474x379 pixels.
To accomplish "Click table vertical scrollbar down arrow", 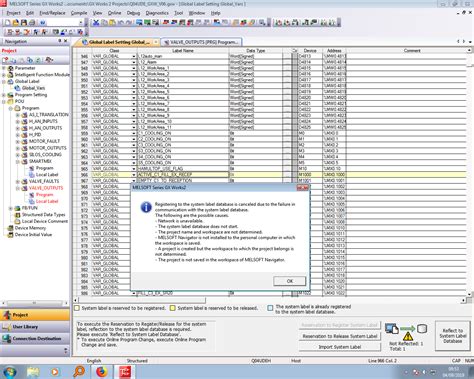I will click(x=470, y=294).
